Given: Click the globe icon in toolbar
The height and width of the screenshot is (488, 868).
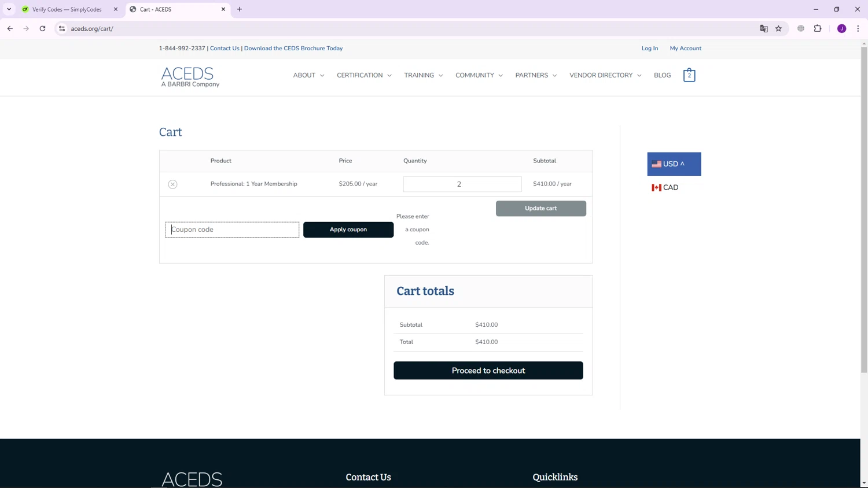Looking at the screenshot, I should click(x=801, y=28).
